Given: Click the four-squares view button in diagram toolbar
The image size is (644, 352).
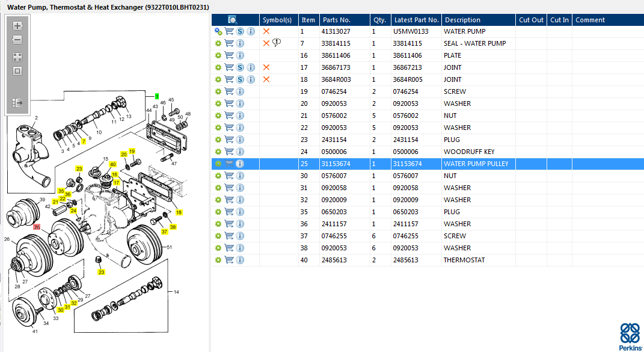Looking at the screenshot, I should click(x=17, y=57).
